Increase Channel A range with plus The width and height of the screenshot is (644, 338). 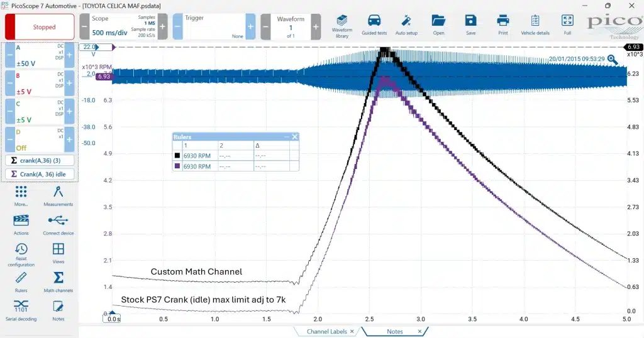pyautogui.click(x=69, y=55)
